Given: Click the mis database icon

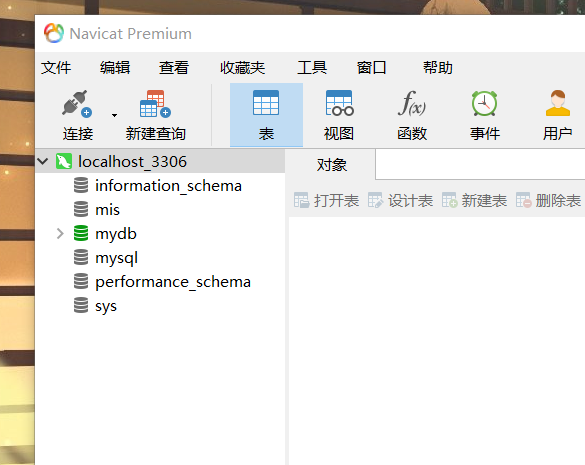Looking at the screenshot, I should (81, 209).
